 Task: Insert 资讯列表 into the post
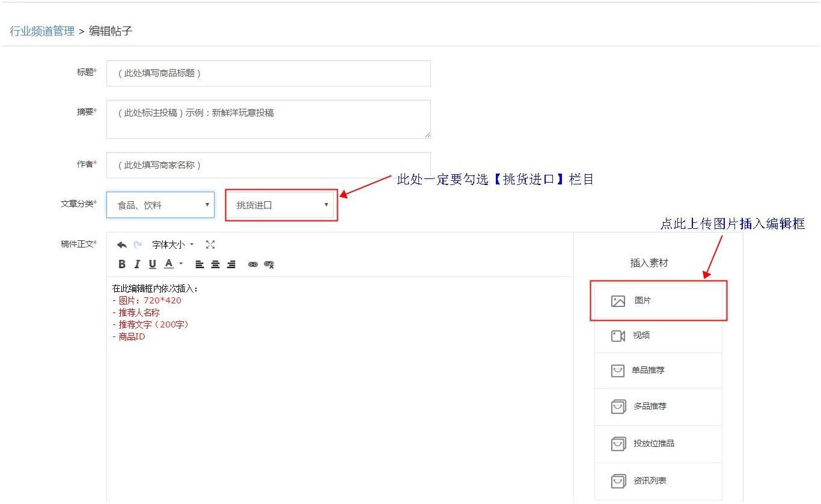click(658, 481)
